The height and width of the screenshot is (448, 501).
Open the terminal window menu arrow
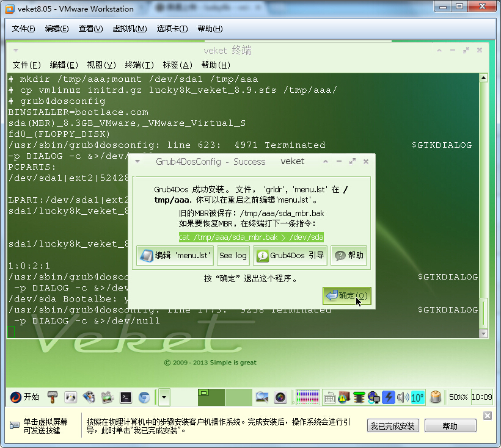(x=16, y=50)
